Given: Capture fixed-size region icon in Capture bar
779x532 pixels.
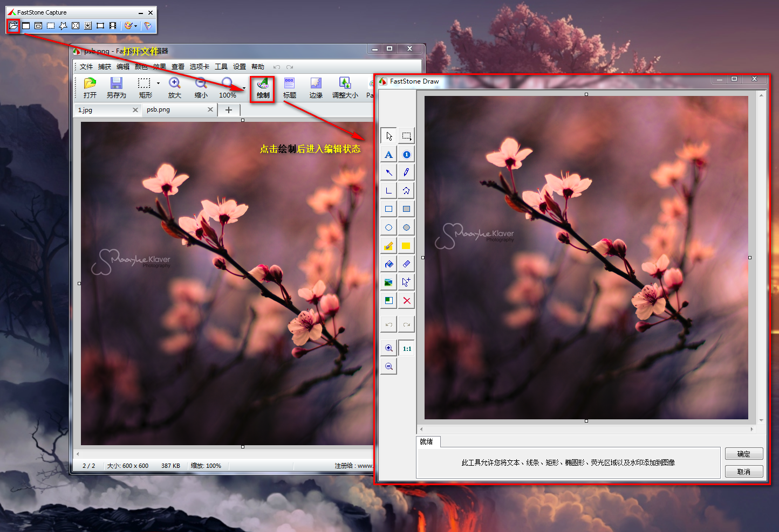Looking at the screenshot, I should tap(100, 25).
